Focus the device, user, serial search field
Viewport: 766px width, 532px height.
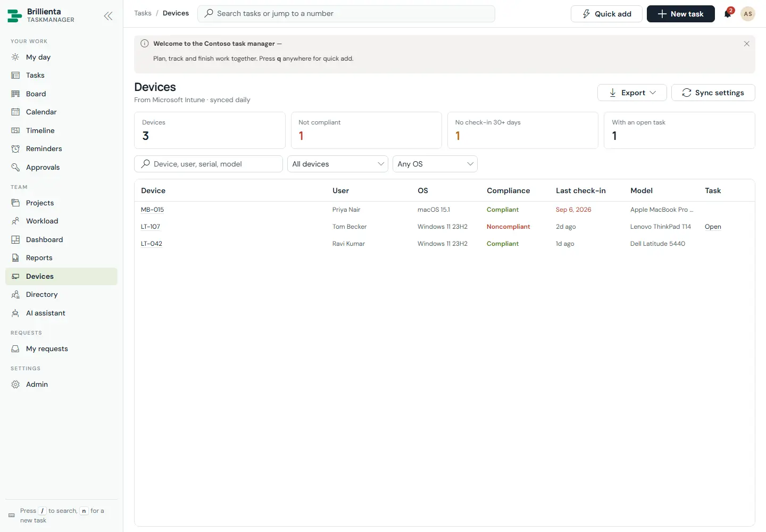[209, 164]
